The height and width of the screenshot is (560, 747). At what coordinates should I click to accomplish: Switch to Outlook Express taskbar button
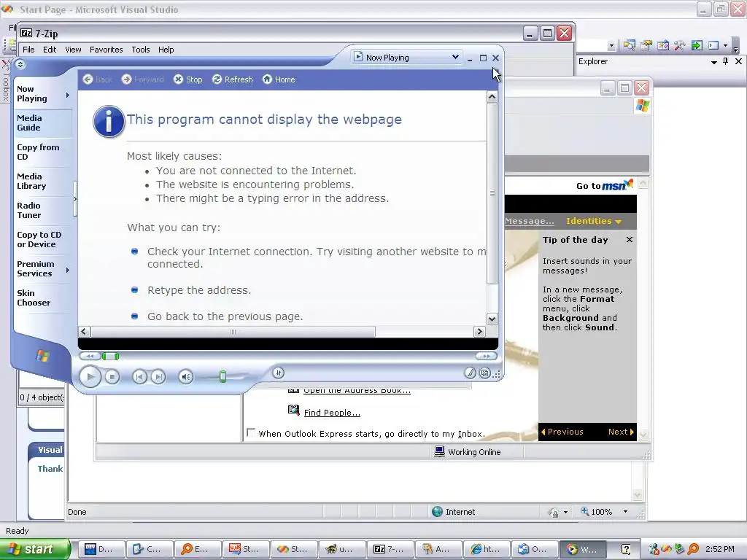(534, 549)
